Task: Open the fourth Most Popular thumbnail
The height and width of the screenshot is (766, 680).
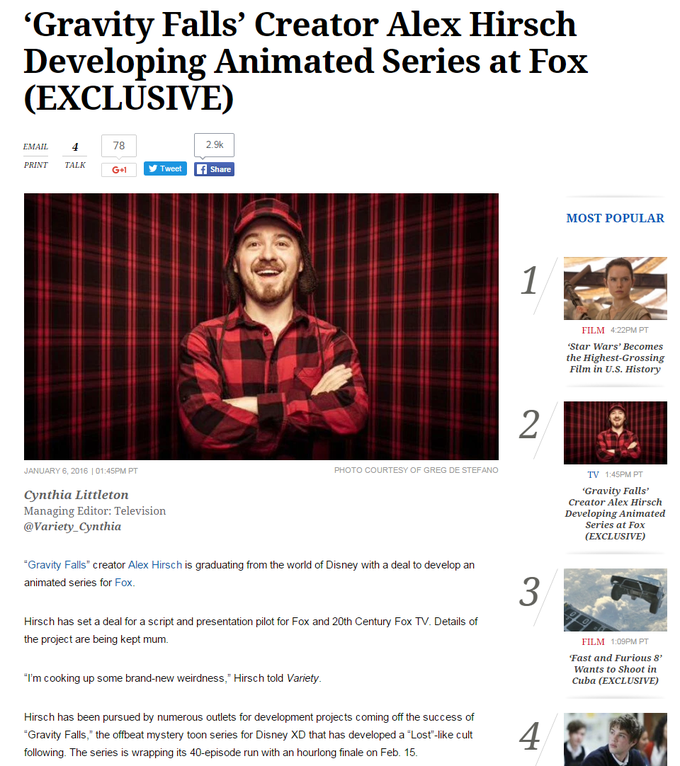Action: 615,739
